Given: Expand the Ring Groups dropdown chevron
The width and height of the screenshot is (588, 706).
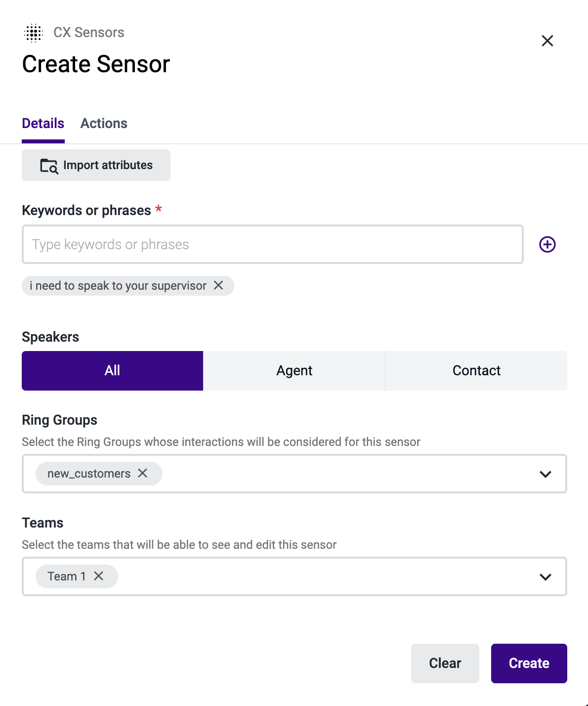Looking at the screenshot, I should click(x=546, y=474).
